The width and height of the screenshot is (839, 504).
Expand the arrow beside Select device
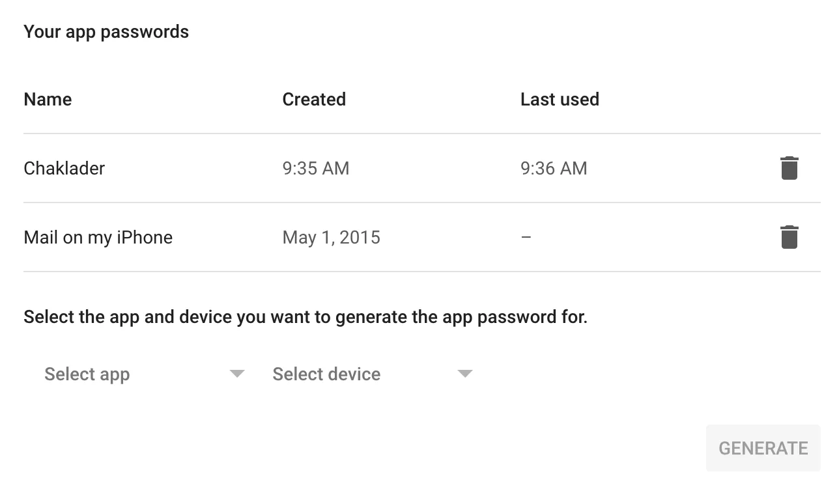coord(464,374)
